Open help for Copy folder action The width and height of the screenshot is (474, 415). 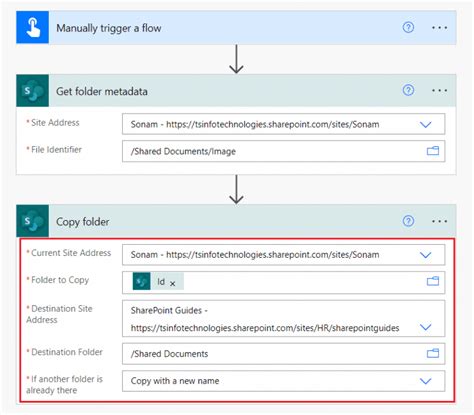[x=408, y=221]
